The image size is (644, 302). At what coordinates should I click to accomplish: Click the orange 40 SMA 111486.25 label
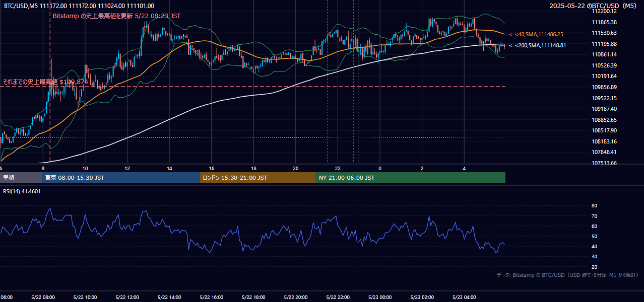[536, 34]
